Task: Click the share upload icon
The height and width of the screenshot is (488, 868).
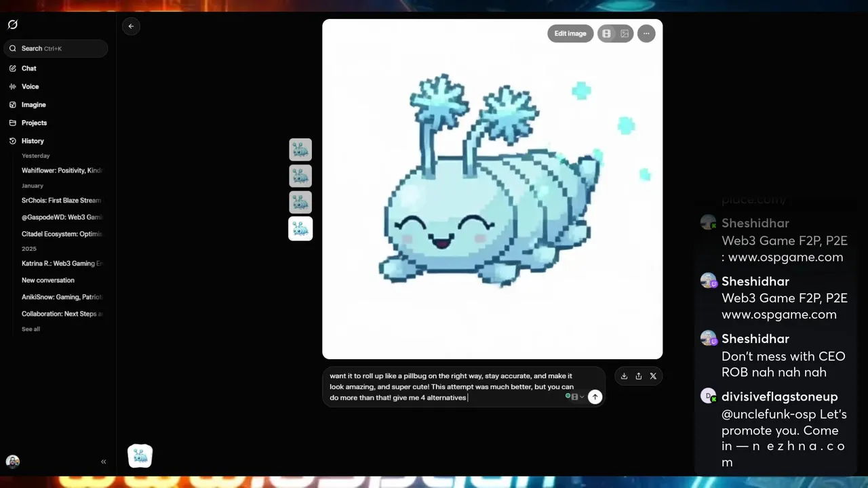Action: click(639, 376)
